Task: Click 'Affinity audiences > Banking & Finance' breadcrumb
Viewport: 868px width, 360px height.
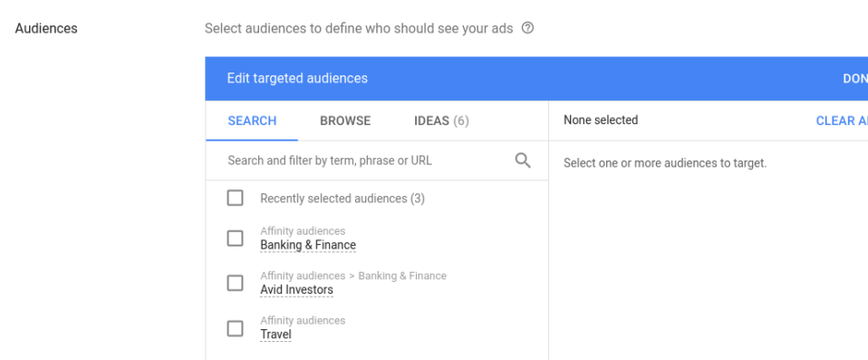Action: click(x=353, y=276)
